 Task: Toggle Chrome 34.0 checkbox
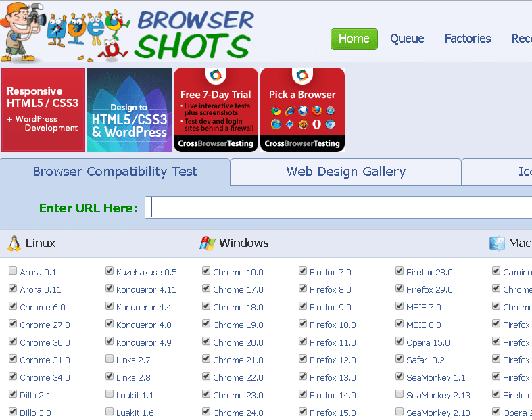tap(13, 377)
